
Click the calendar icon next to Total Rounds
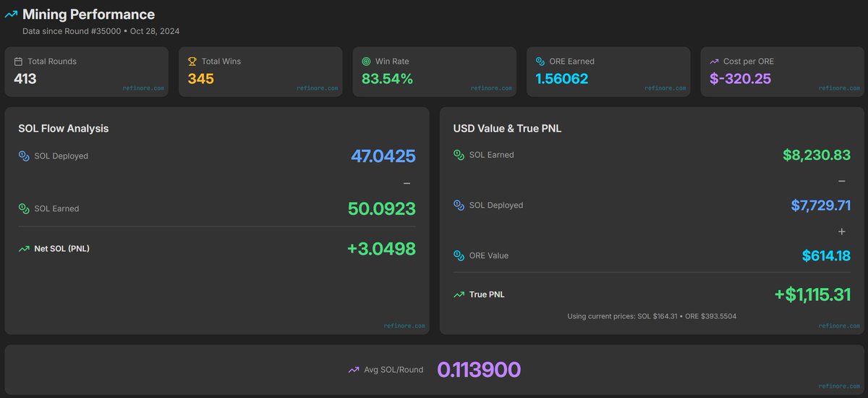(19, 62)
